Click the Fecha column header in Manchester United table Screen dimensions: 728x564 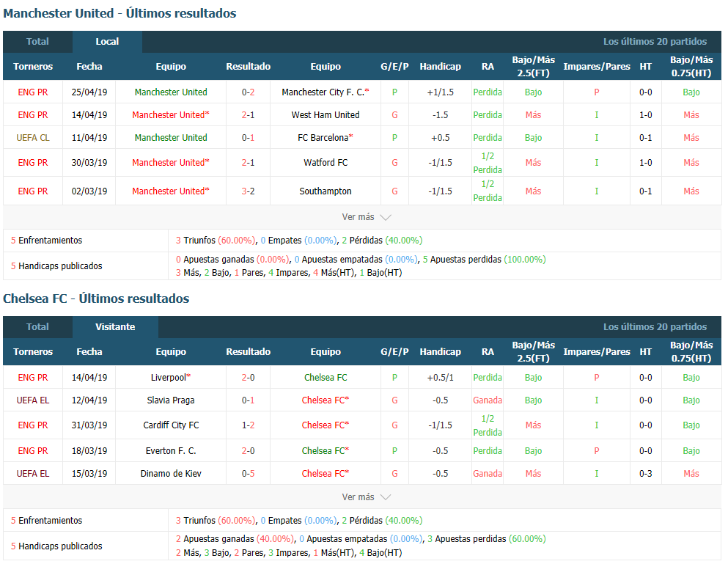point(89,67)
